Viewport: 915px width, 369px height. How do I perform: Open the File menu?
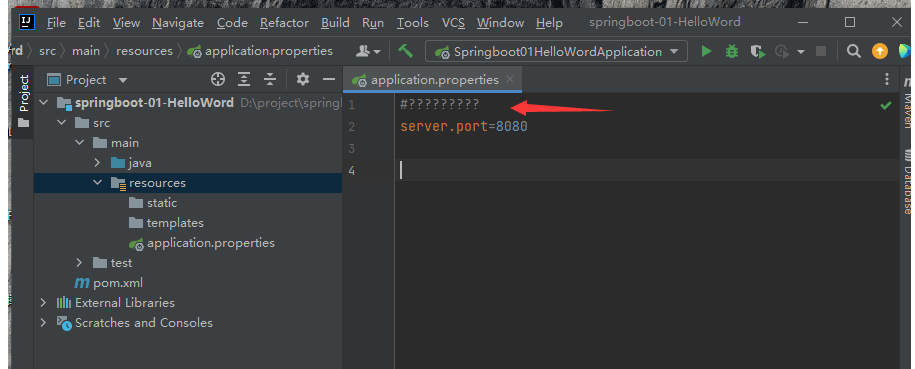point(56,23)
